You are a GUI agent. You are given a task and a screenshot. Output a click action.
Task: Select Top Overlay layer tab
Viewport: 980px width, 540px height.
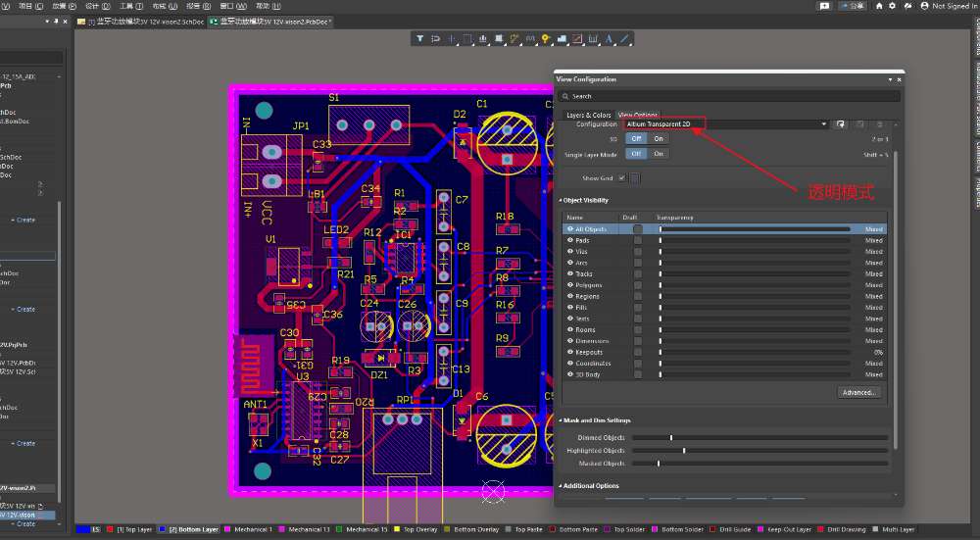416,529
